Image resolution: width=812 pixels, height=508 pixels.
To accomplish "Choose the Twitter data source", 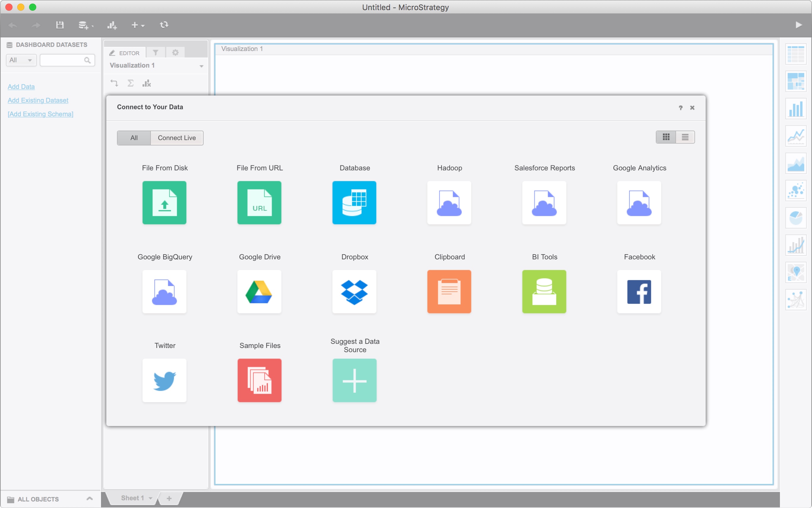I will click(164, 380).
